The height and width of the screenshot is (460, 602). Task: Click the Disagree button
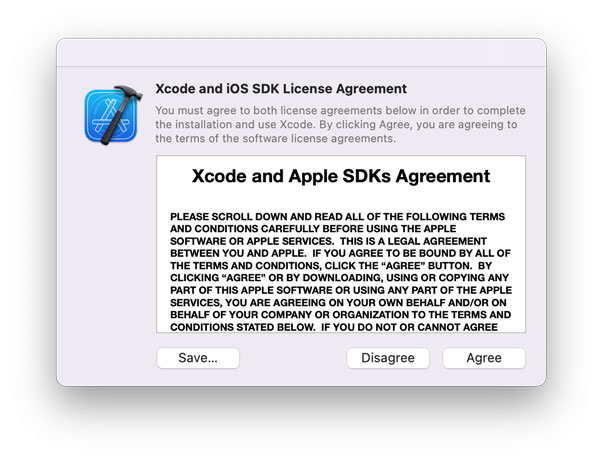click(388, 358)
